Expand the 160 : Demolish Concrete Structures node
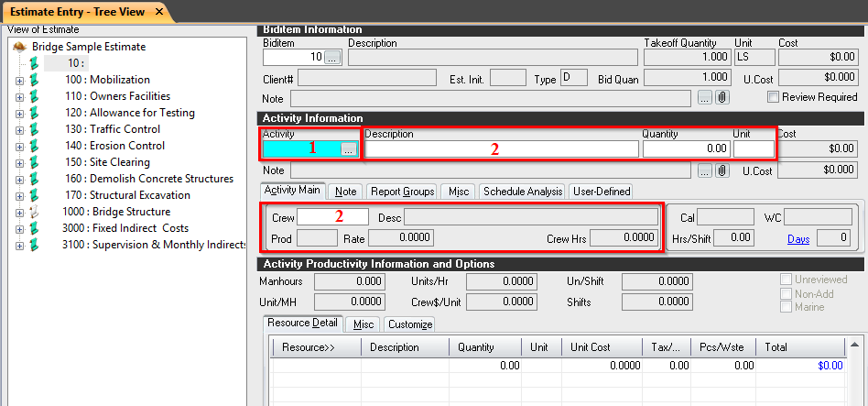The image size is (868, 406). point(19,180)
